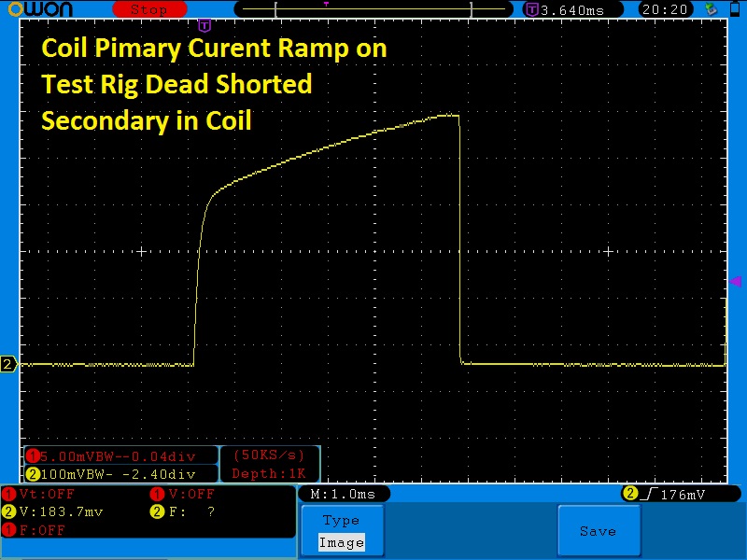This screenshot has height=560, width=747.
Task: Open the M:1.0ms timebase setting
Action: (x=343, y=494)
